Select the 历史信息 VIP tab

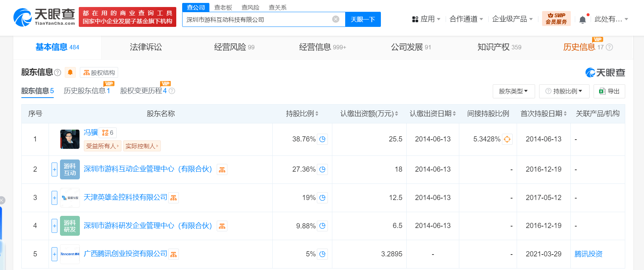click(x=583, y=47)
